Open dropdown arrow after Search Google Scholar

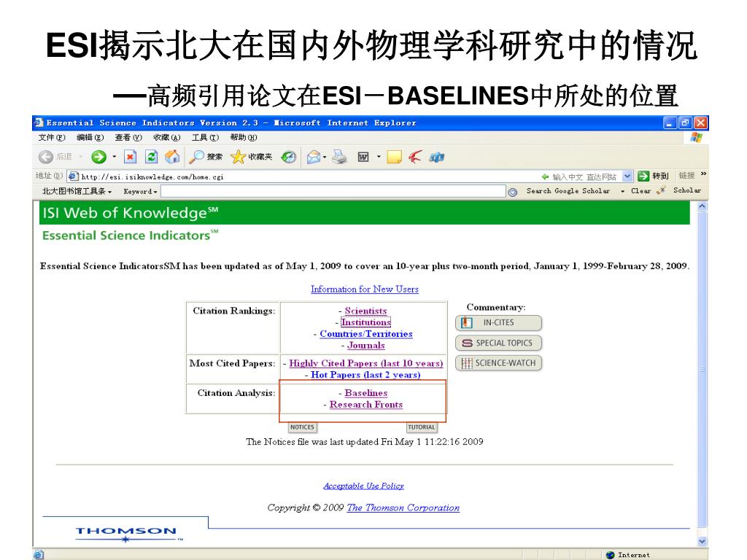(x=622, y=191)
